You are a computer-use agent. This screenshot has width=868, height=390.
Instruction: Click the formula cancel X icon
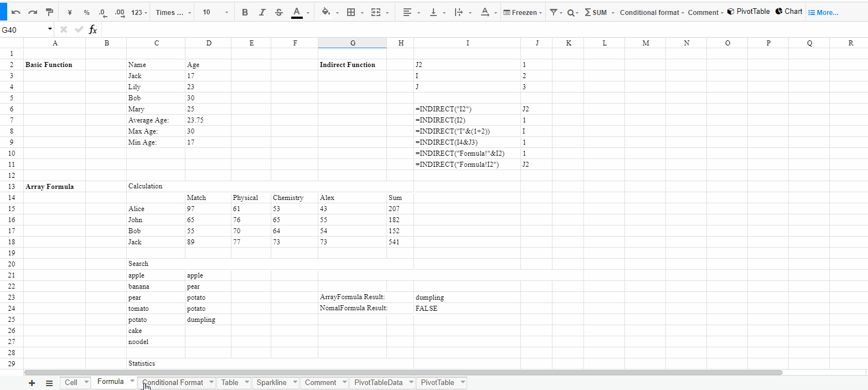click(64, 29)
